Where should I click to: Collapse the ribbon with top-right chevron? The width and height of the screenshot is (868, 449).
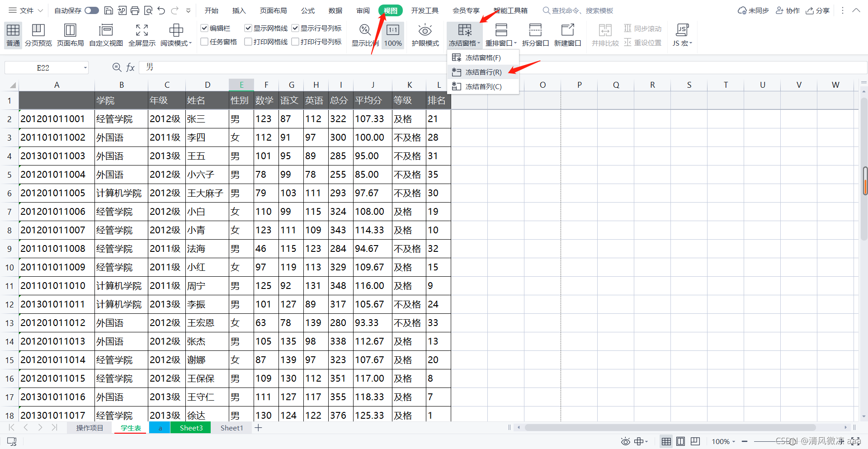pyautogui.click(x=856, y=10)
